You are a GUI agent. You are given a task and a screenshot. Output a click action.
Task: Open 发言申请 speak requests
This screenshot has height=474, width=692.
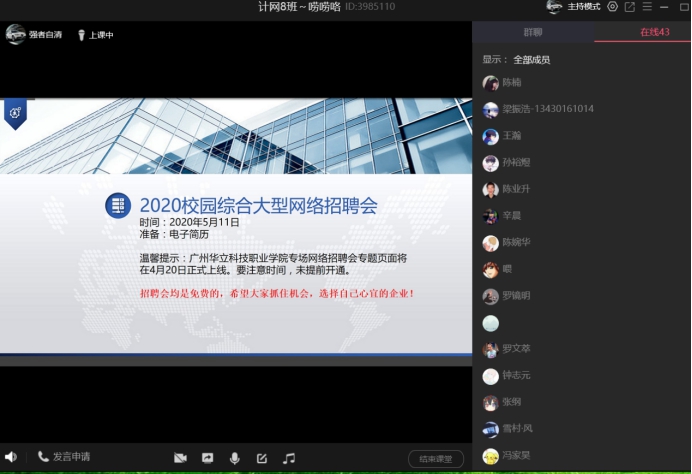click(x=64, y=457)
